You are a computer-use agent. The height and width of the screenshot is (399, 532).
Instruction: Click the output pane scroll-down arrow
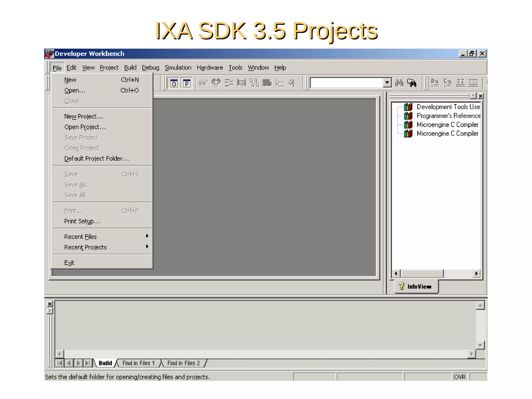[x=480, y=345]
